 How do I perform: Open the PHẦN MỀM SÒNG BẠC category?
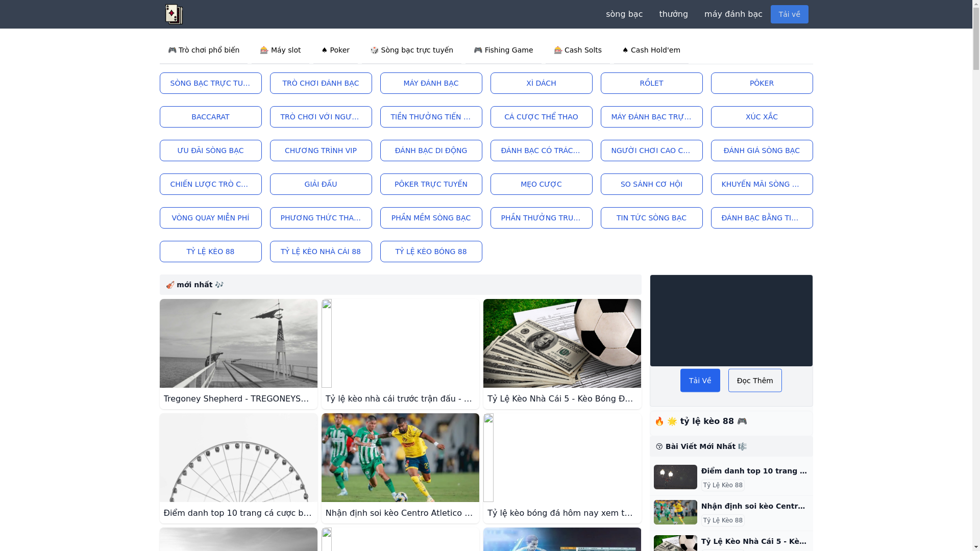[431, 218]
